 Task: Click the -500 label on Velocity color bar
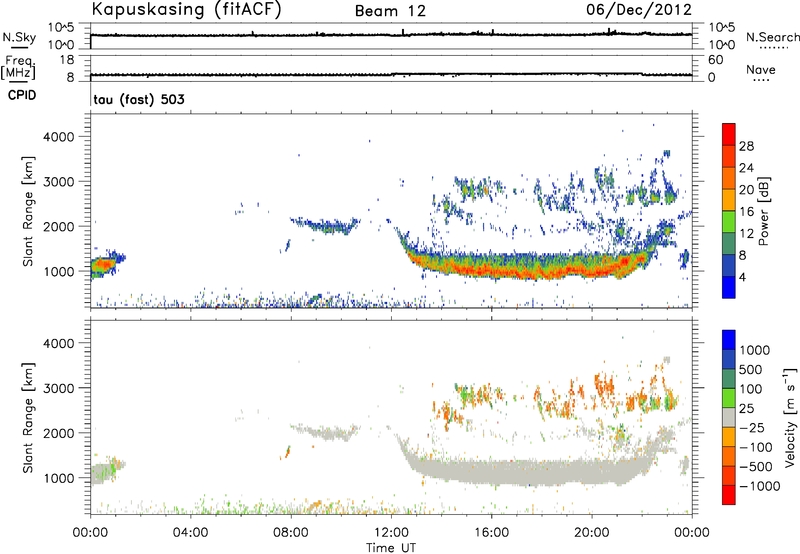[x=756, y=467]
